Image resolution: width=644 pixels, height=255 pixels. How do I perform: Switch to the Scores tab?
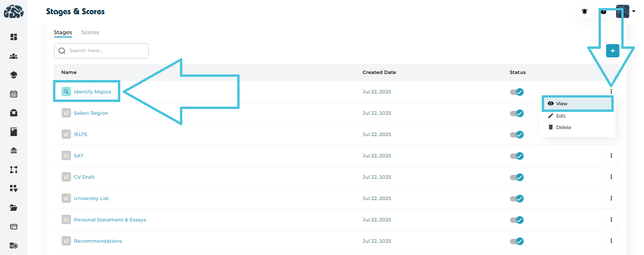(x=90, y=32)
